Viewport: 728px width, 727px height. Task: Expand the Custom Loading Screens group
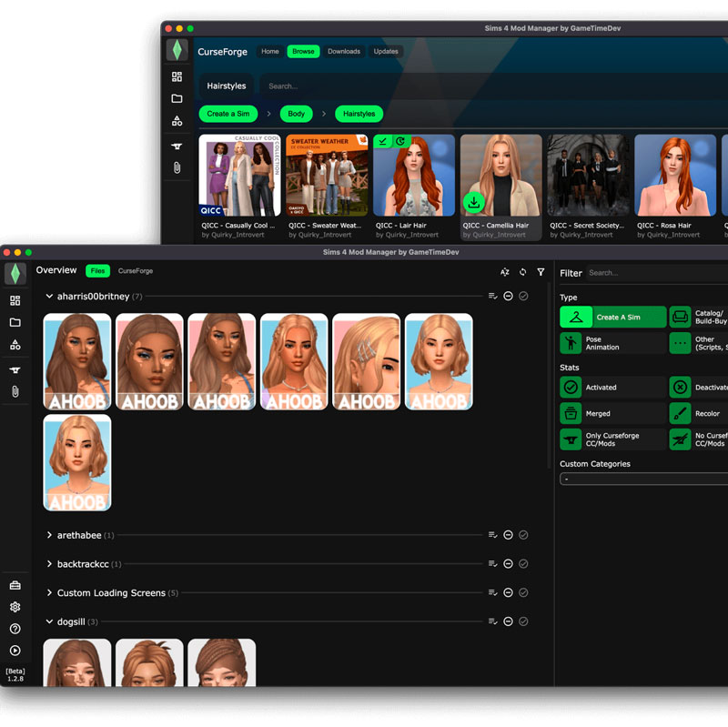coord(49,593)
